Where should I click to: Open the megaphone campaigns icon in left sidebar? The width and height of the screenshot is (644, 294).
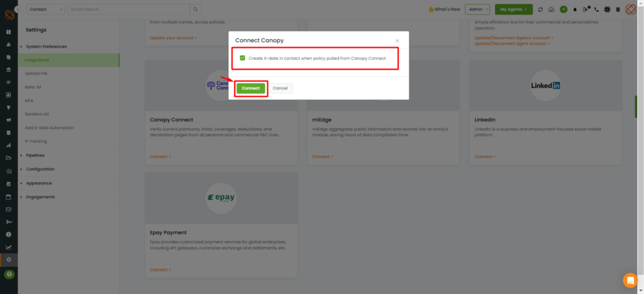coord(9,120)
